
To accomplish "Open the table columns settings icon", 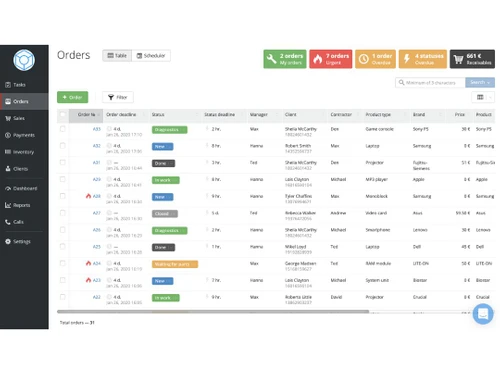I will pos(480,97).
